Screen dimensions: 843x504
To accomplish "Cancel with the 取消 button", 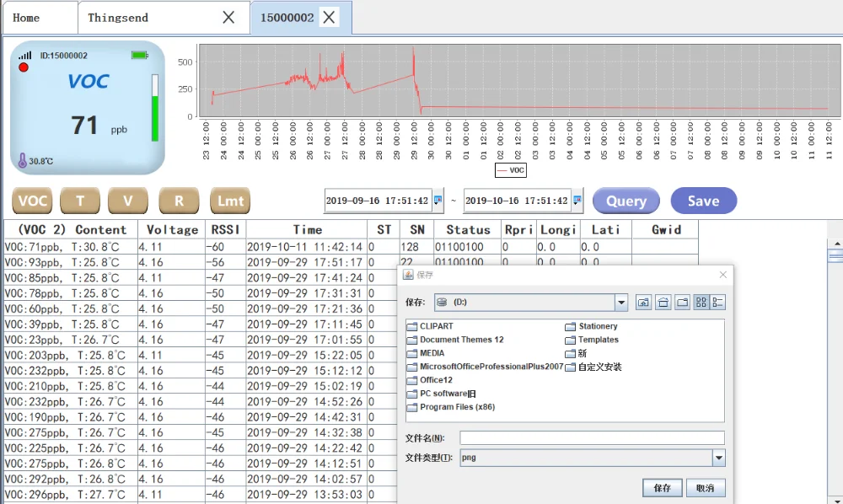I will point(706,488).
